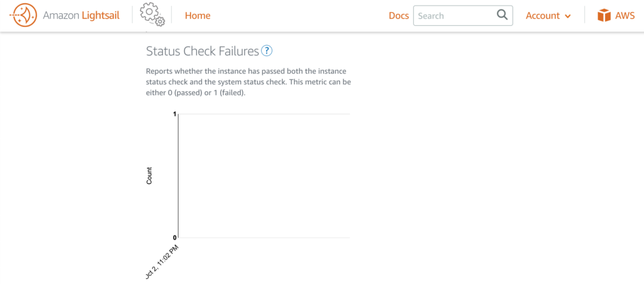Expand the Account menu
Image resolution: width=644 pixels, height=284 pixels.
coord(548,16)
